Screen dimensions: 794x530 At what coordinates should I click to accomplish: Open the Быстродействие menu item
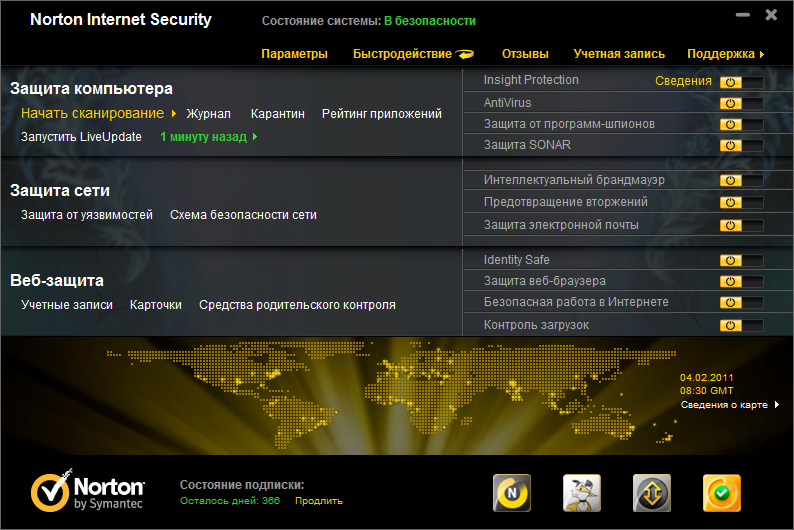tap(402, 54)
